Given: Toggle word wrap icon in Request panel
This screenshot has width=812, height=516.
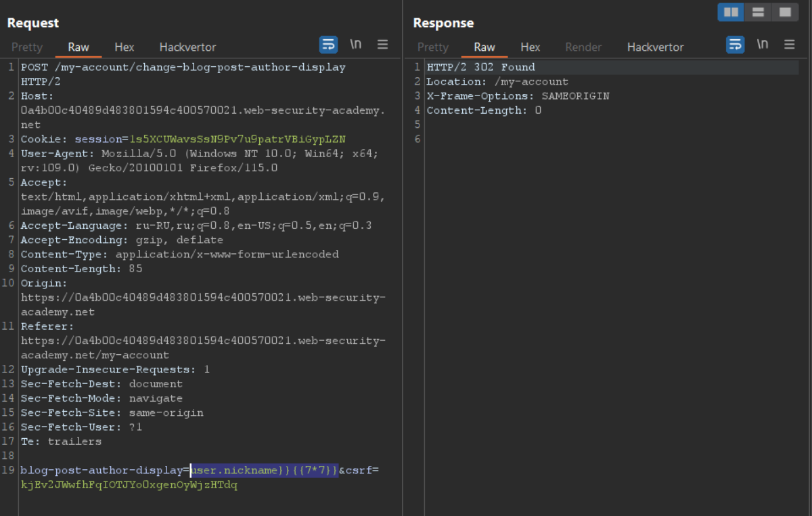Looking at the screenshot, I should [x=328, y=45].
